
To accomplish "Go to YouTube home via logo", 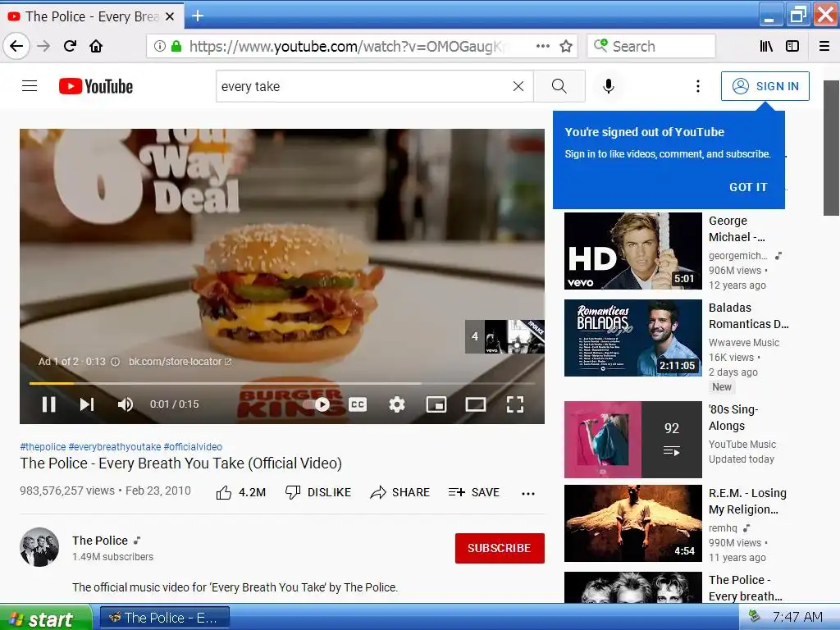I will coord(96,86).
